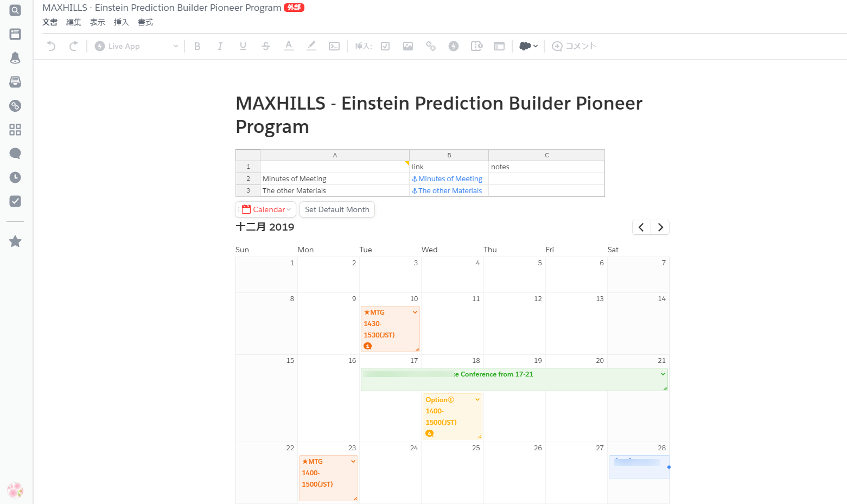Image resolution: width=847 pixels, height=504 pixels.
Task: Open the sidebar tasks checkmark icon
Action: (15, 201)
